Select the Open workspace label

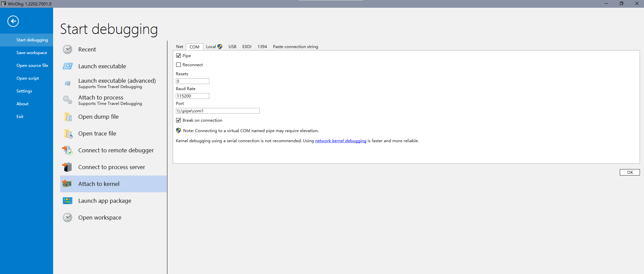click(x=100, y=218)
